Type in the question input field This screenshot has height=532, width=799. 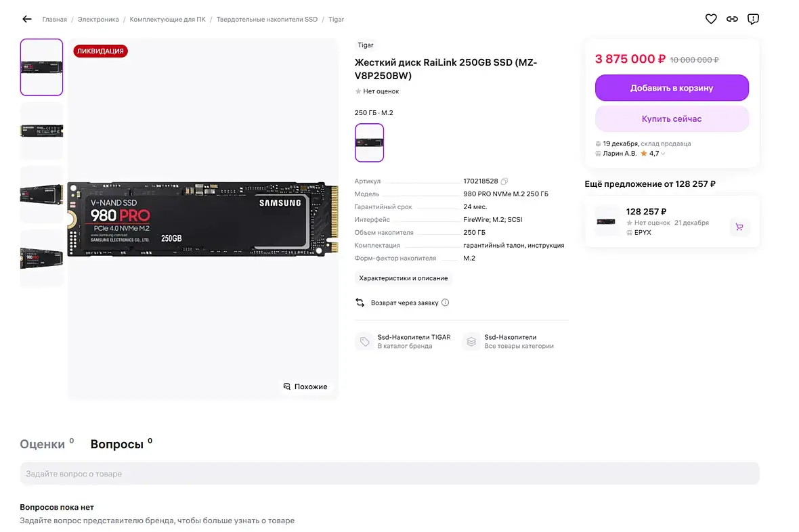[x=389, y=474]
